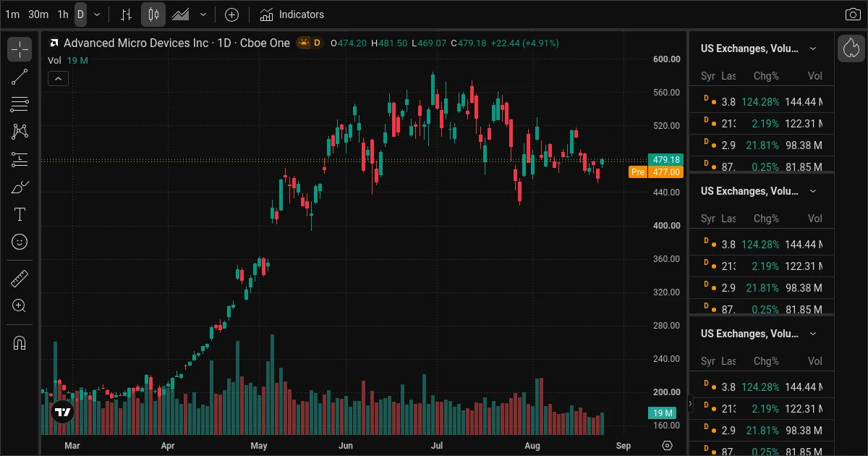This screenshot has width=868, height=456.
Task: Expand the time interval dropdown arrow
Action: point(97,14)
